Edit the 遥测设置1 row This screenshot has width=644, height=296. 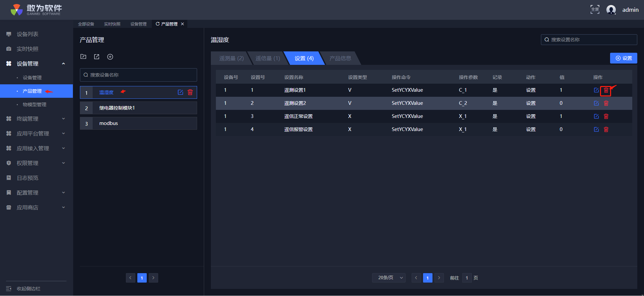coord(596,90)
